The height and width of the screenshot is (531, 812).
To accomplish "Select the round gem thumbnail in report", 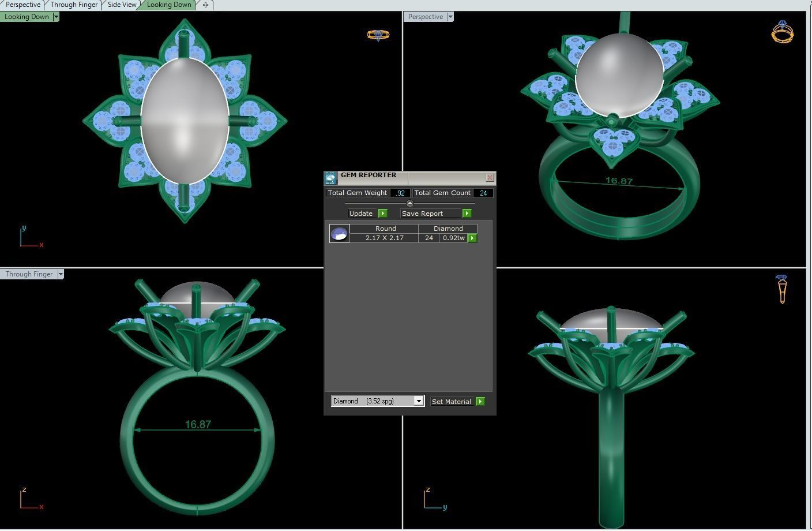I will click(339, 233).
